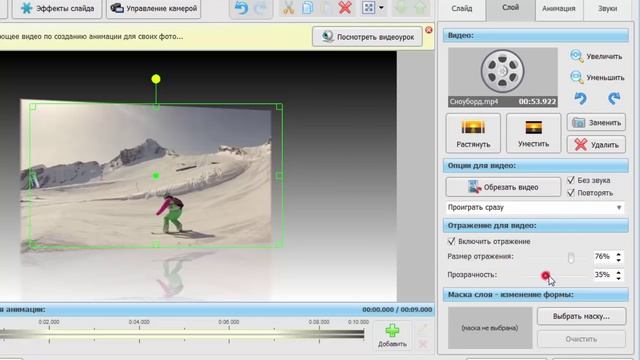
Task: Open the Эффекты слайда tool
Action: coord(57,8)
